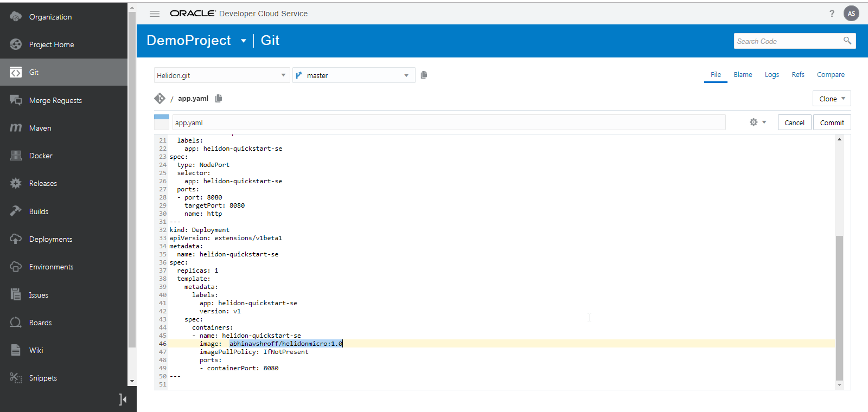Click the 'containerPort: 8080' line
This screenshot has width=868, height=412.
point(239,368)
